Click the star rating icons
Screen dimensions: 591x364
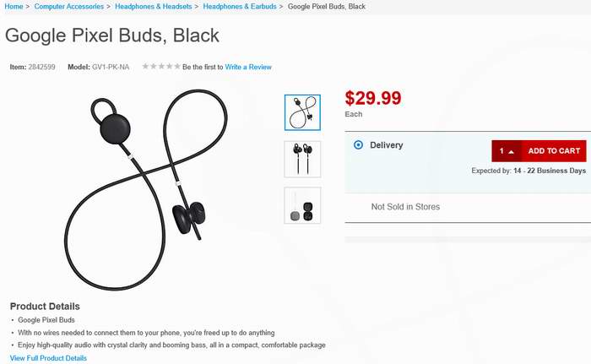[x=161, y=67]
